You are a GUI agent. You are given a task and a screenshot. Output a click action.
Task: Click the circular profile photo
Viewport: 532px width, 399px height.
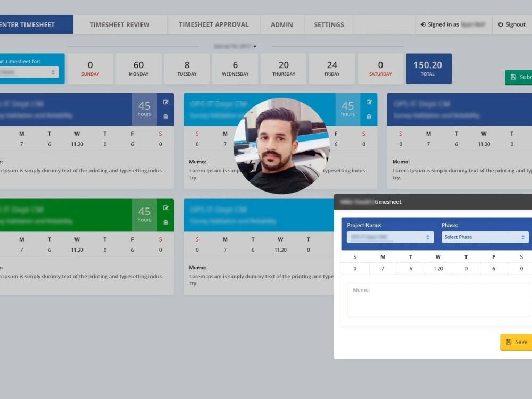click(x=281, y=146)
